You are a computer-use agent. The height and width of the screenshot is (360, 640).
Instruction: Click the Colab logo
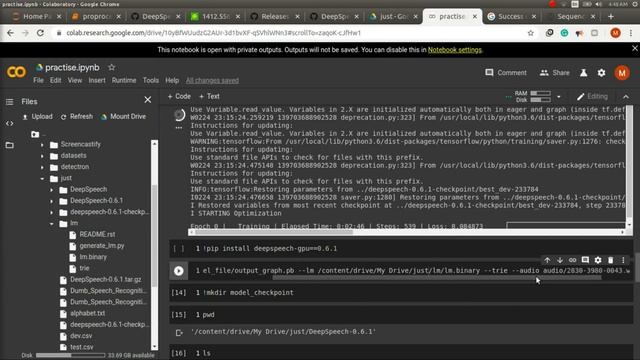[16, 72]
